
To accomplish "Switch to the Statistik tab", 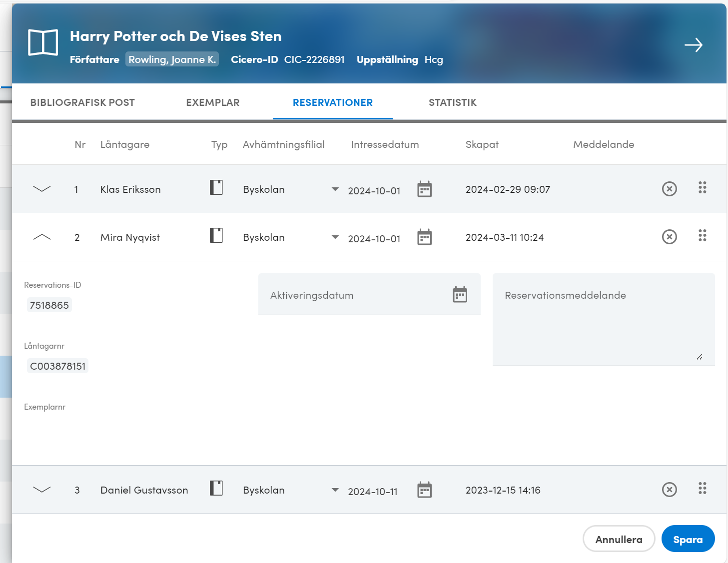I will pos(453,102).
